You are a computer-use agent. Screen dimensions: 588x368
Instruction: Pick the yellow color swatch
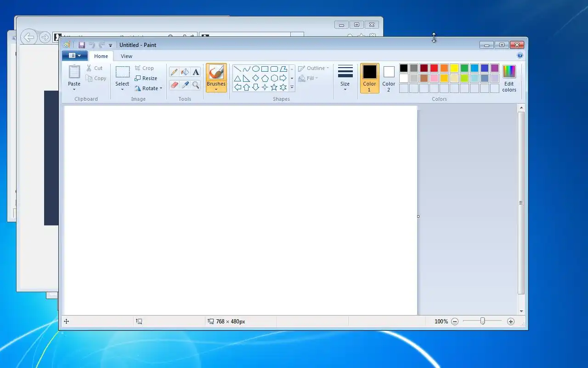tap(454, 68)
